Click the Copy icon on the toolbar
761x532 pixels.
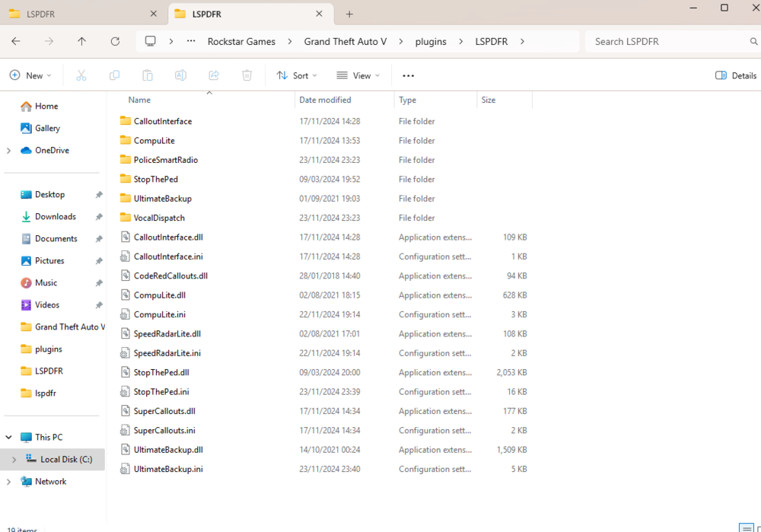[x=114, y=75]
